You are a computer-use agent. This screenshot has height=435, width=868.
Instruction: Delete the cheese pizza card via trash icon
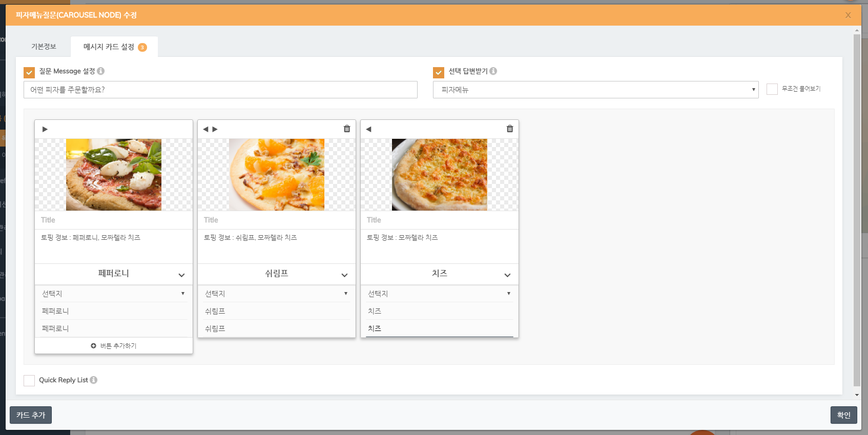(x=510, y=129)
